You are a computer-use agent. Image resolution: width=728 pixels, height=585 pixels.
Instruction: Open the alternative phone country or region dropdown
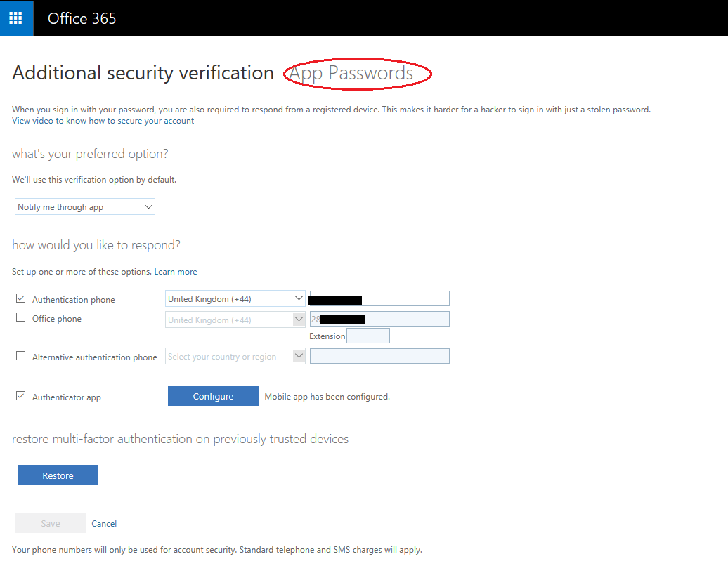click(x=235, y=357)
